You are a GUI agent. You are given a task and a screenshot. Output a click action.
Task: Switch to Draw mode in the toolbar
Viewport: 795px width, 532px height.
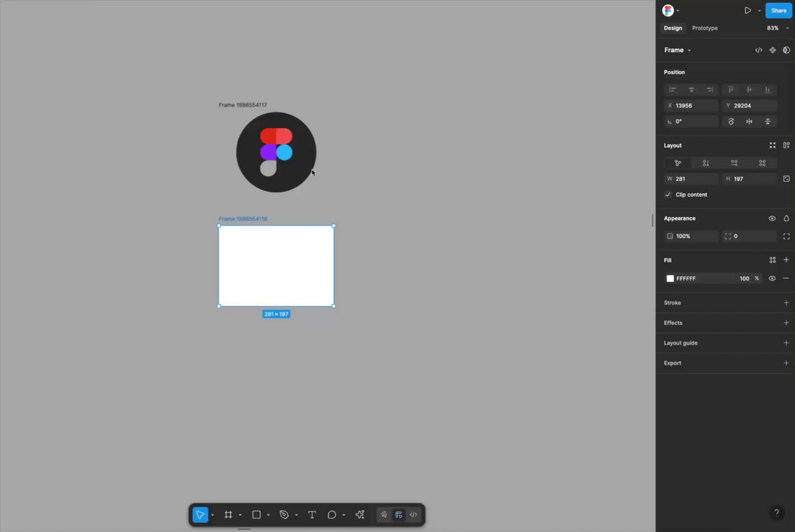click(x=384, y=515)
